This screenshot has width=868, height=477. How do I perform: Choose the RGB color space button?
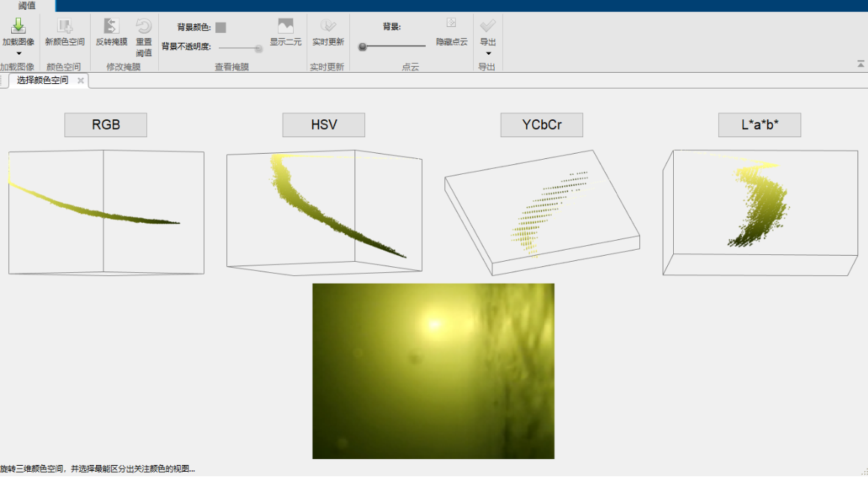(106, 125)
